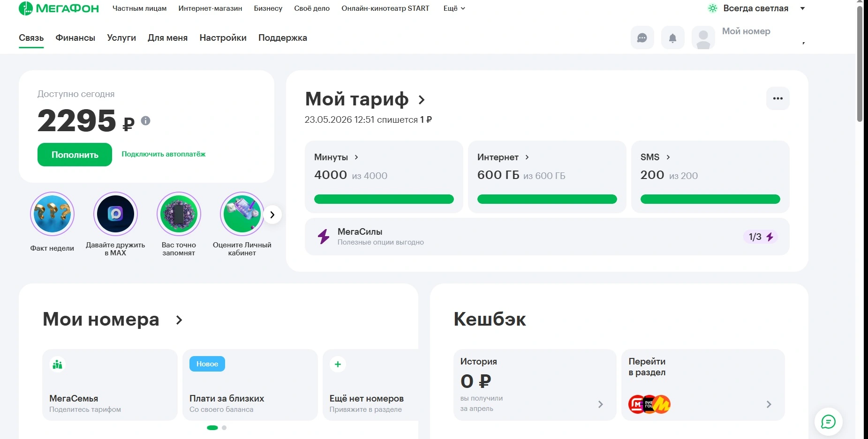The width and height of the screenshot is (868, 439).
Task: Open Онлайн-кинотеатр START link
Action: 385,8
